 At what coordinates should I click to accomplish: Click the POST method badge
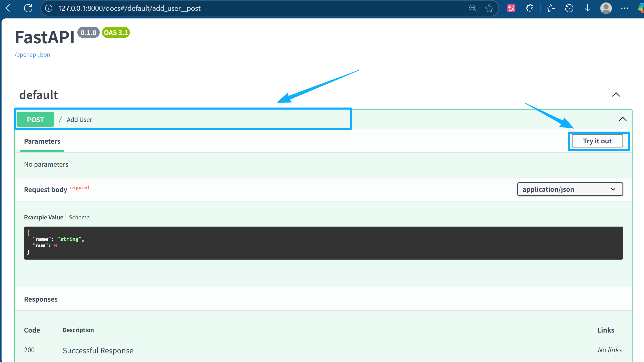click(35, 119)
